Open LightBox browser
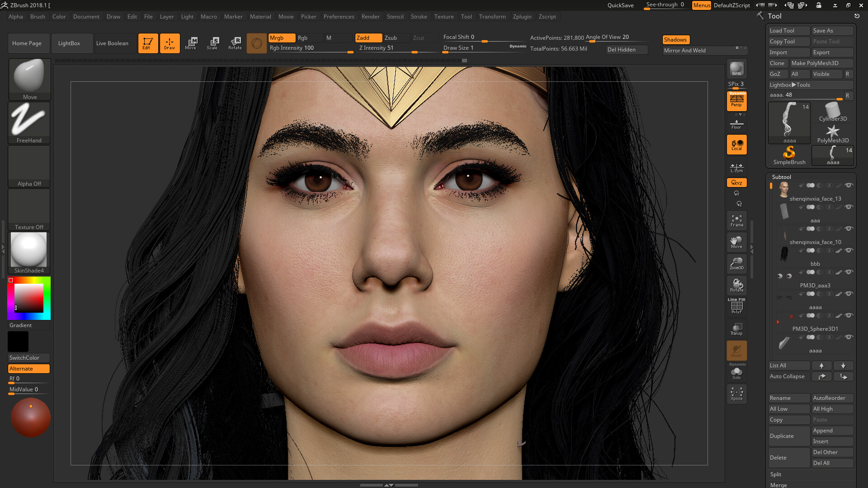The width and height of the screenshot is (868, 488). point(71,43)
